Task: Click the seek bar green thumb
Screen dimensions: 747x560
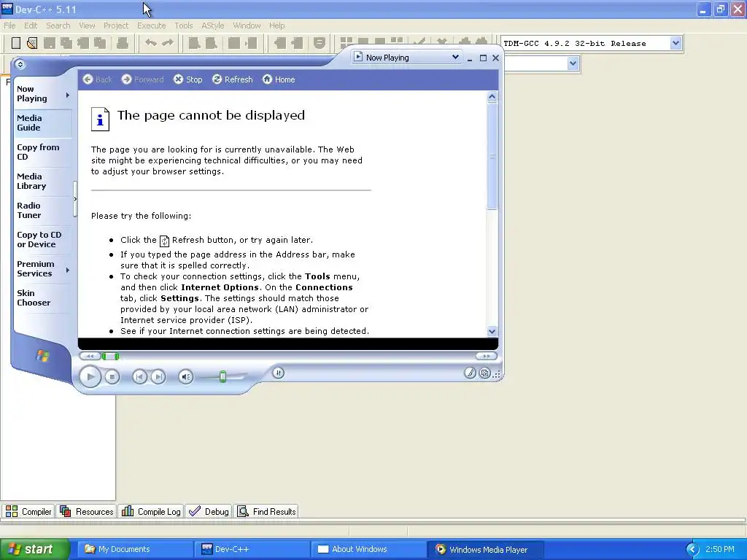Action: pyautogui.click(x=111, y=356)
